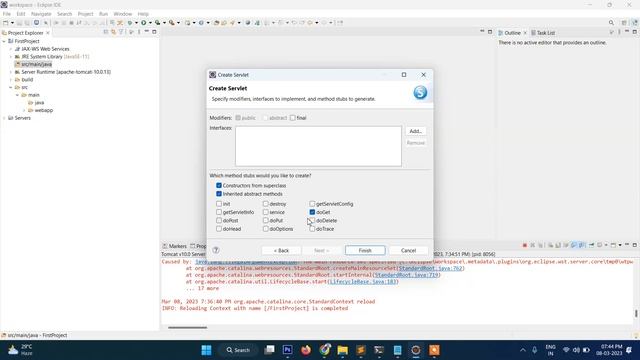The image size is (640, 360).
Task: Minimize the Console panel view
Action: click(627, 245)
